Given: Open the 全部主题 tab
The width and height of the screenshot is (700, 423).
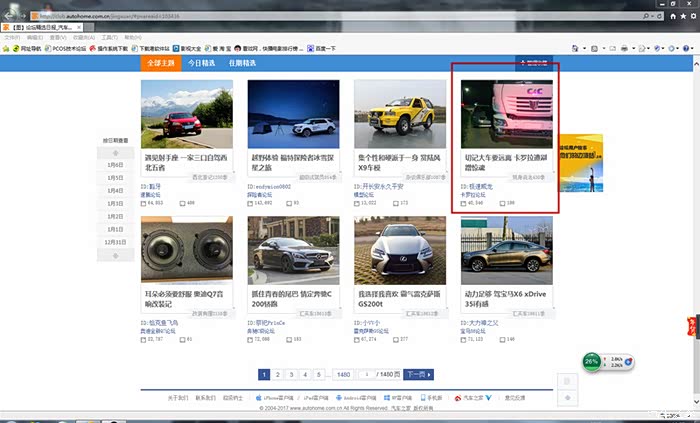Looking at the screenshot, I should pyautogui.click(x=159, y=63).
